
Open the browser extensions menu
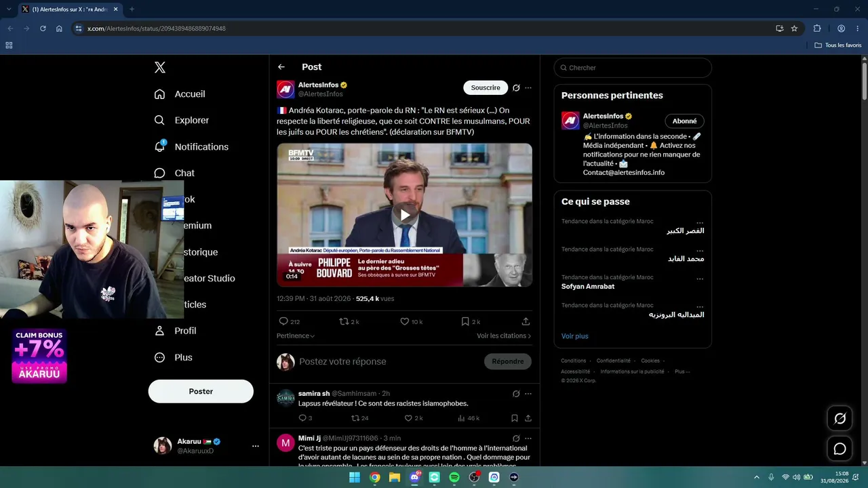(x=817, y=28)
